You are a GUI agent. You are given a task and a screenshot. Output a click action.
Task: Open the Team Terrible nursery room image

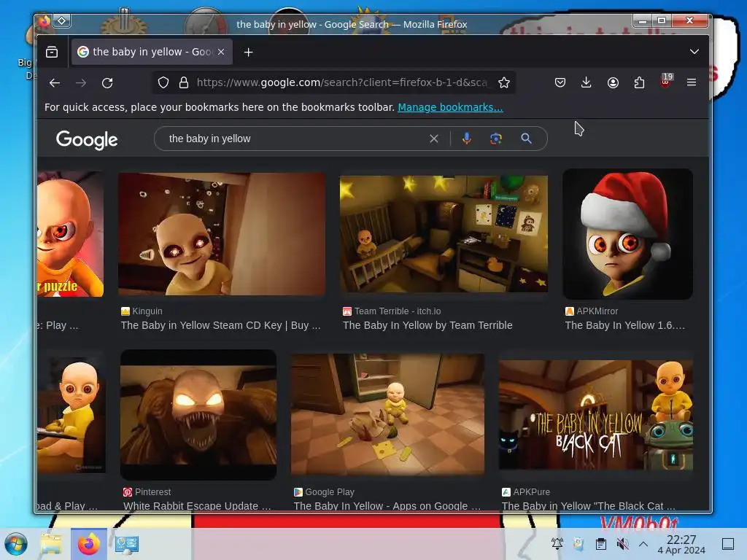[x=444, y=234]
